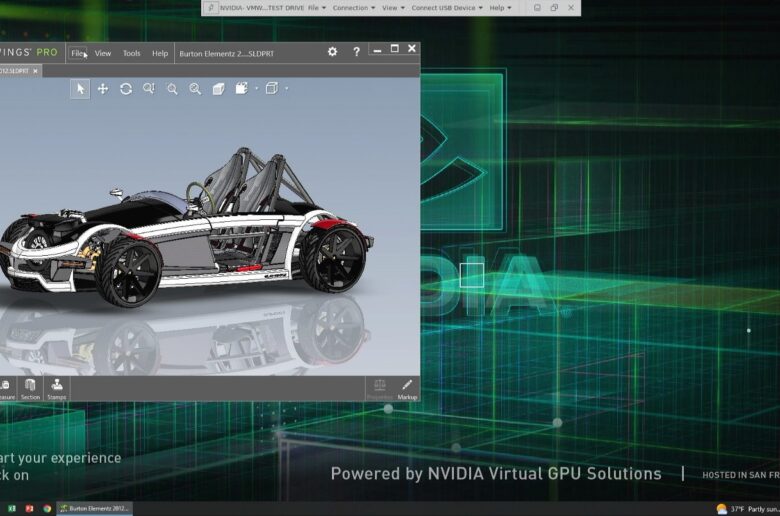This screenshot has height=516, width=780.
Task: Restore the VMware remote session window
Action: coord(554,7)
